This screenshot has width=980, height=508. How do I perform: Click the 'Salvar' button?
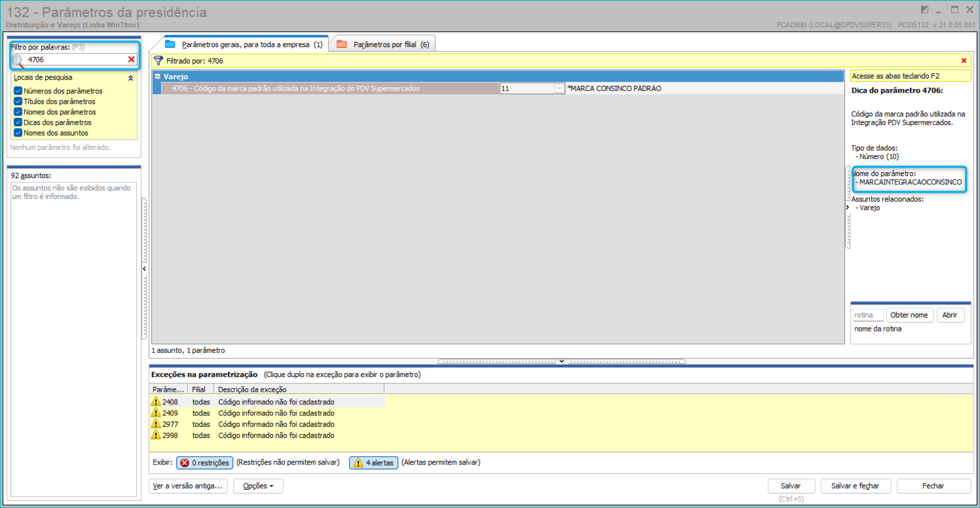[791, 486]
